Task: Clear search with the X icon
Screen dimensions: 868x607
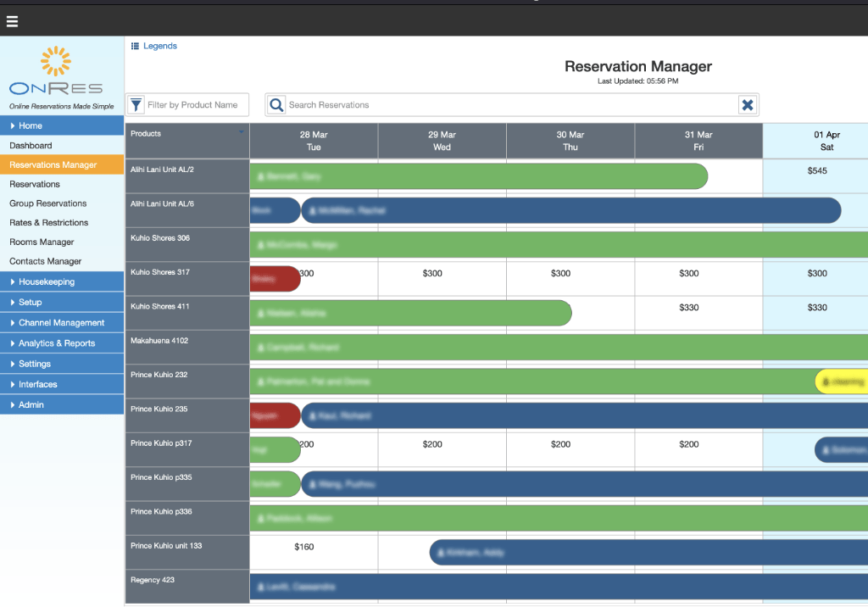Action: tap(748, 105)
